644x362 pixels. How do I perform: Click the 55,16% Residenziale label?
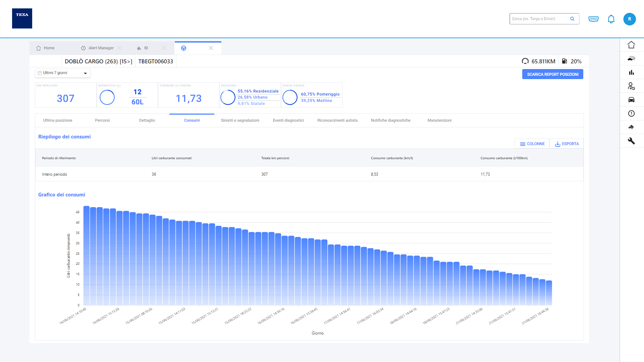pyautogui.click(x=258, y=91)
